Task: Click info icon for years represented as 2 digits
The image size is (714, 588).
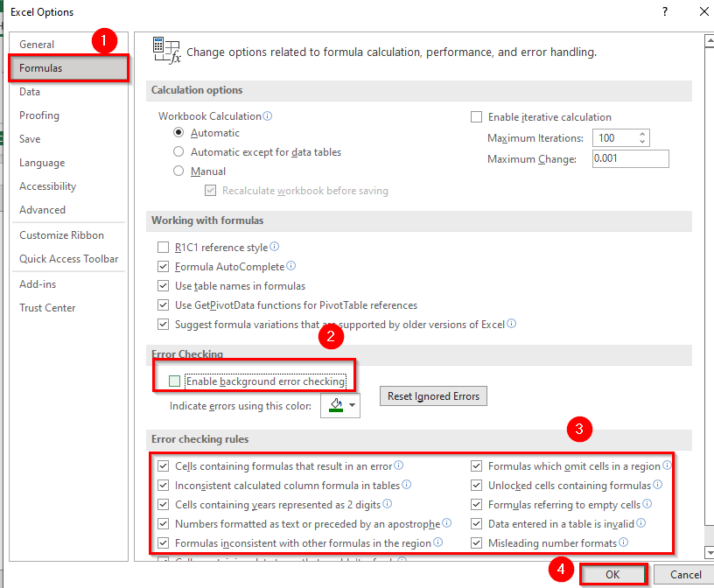Action: (x=387, y=503)
